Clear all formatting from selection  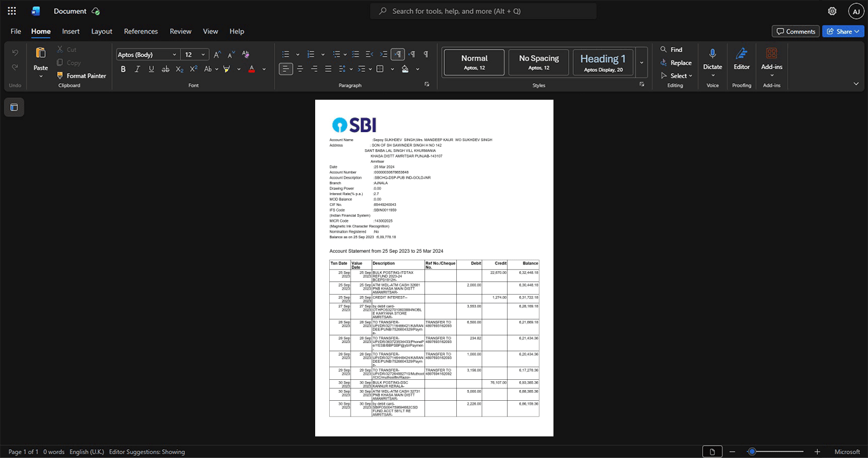(x=246, y=55)
